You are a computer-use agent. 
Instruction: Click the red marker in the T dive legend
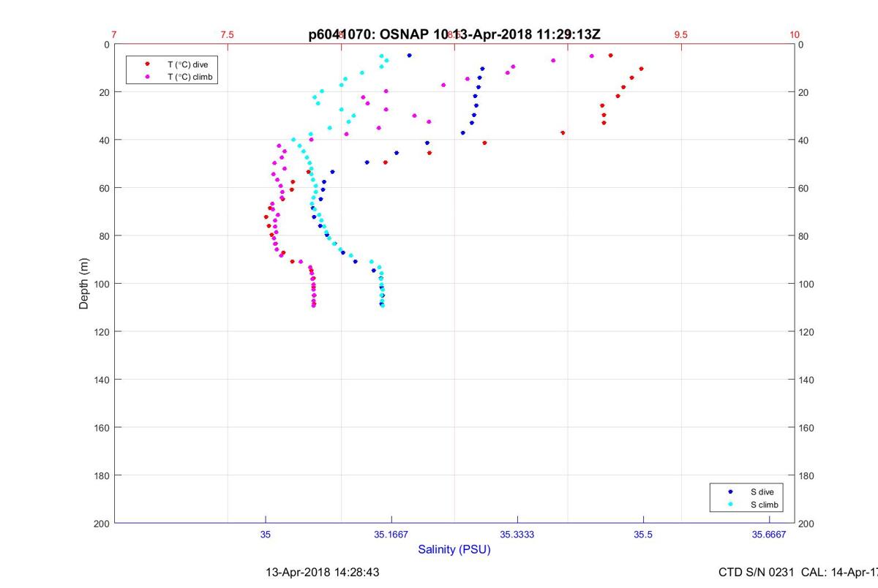147,64
